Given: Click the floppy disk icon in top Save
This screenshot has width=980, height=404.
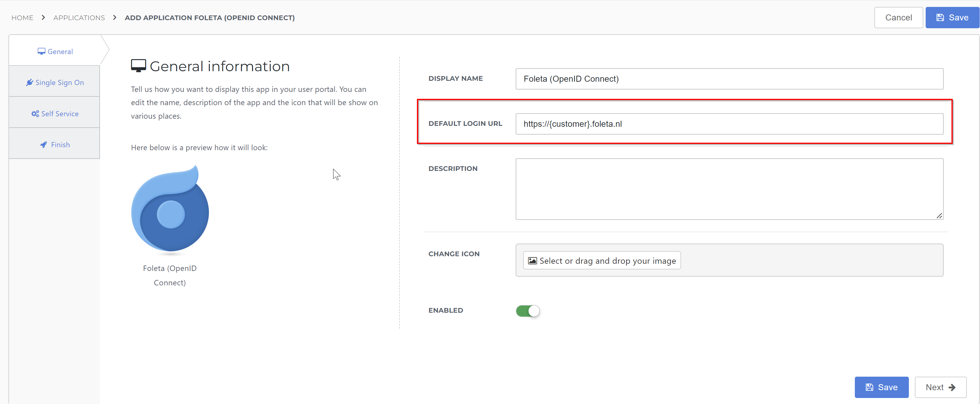Looking at the screenshot, I should 940,17.
